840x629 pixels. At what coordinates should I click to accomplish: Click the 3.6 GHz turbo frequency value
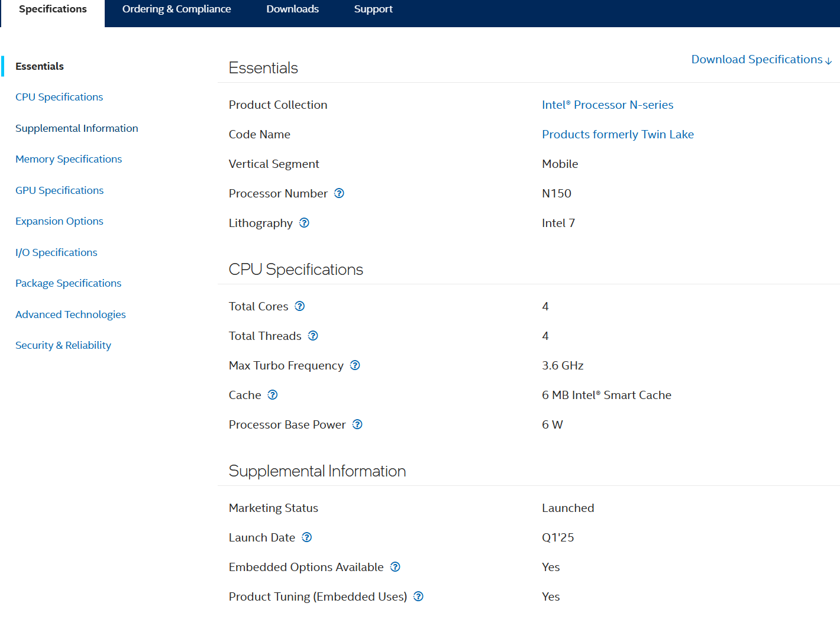tap(563, 365)
